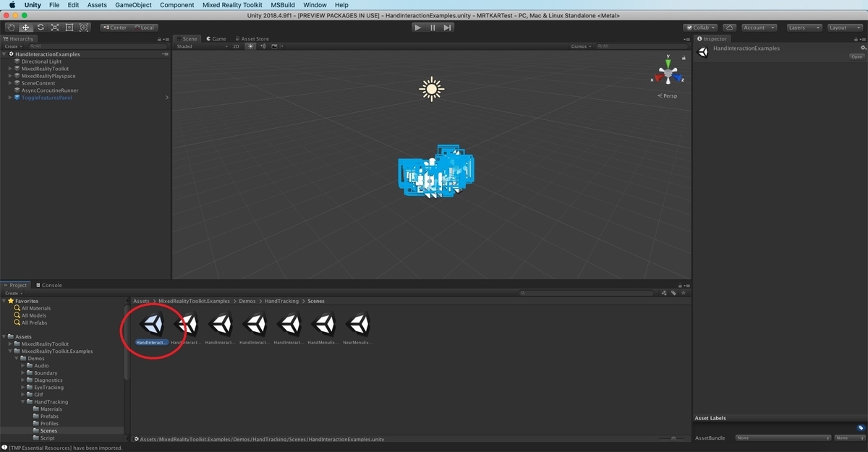Open the MSBuild menu
The image size is (868, 452).
(283, 5)
